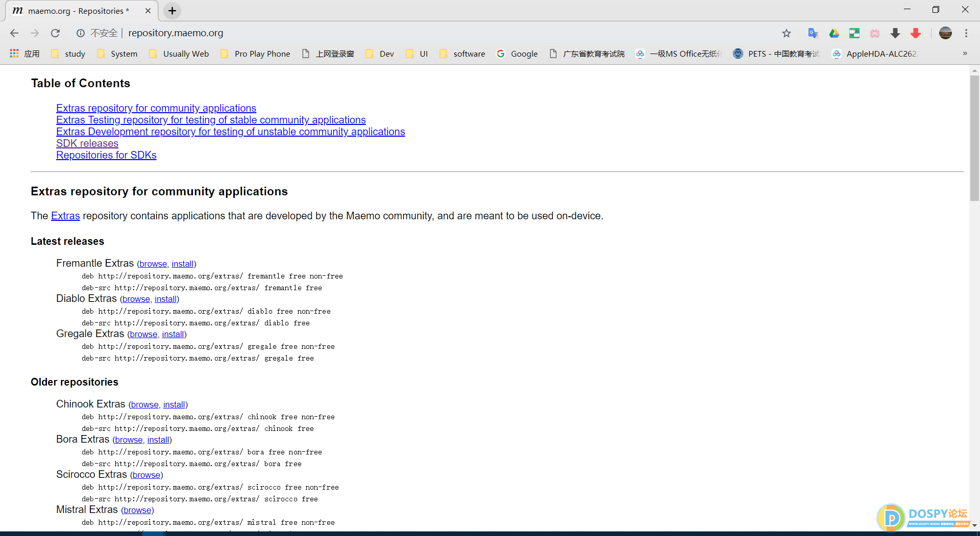
Task: Open the Chrome profile avatar
Action: [945, 33]
